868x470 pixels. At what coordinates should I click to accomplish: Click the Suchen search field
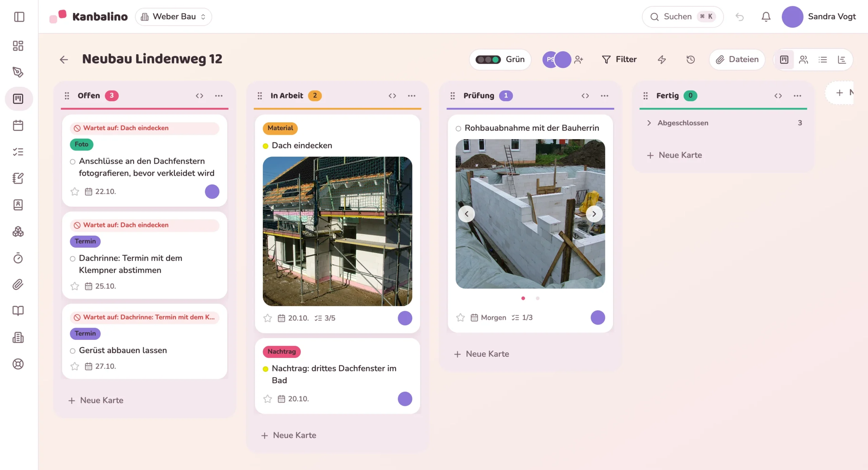coord(683,17)
